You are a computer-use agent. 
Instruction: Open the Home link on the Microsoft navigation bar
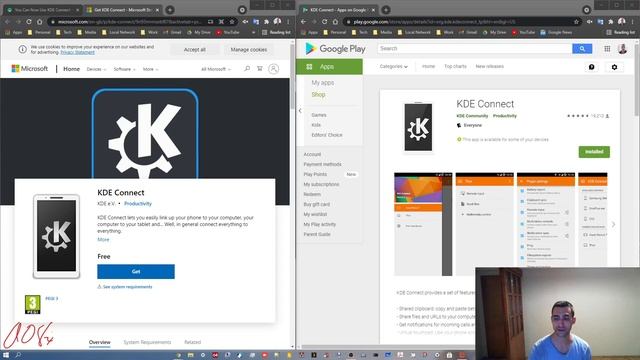pyautogui.click(x=71, y=69)
